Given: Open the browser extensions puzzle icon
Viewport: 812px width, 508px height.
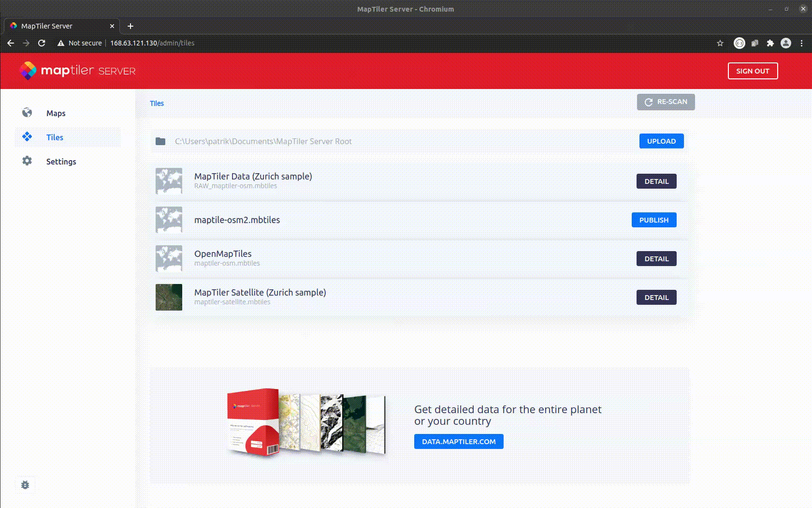Looking at the screenshot, I should pos(770,43).
